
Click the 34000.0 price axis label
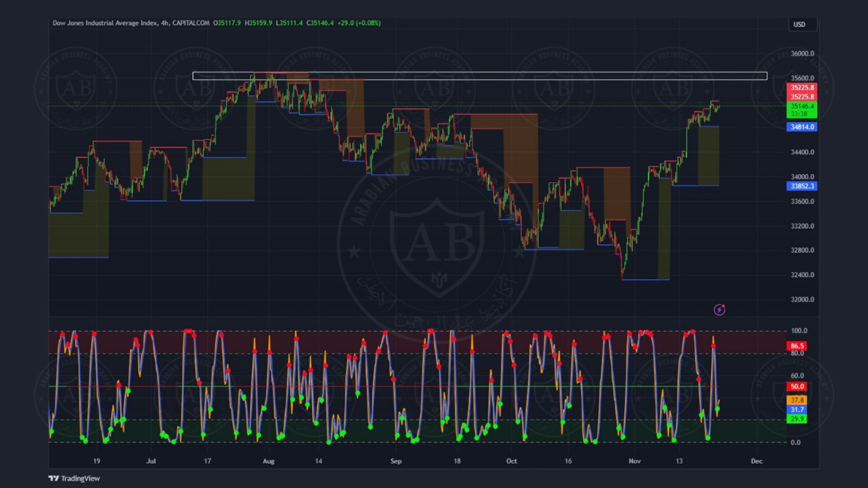(x=802, y=177)
